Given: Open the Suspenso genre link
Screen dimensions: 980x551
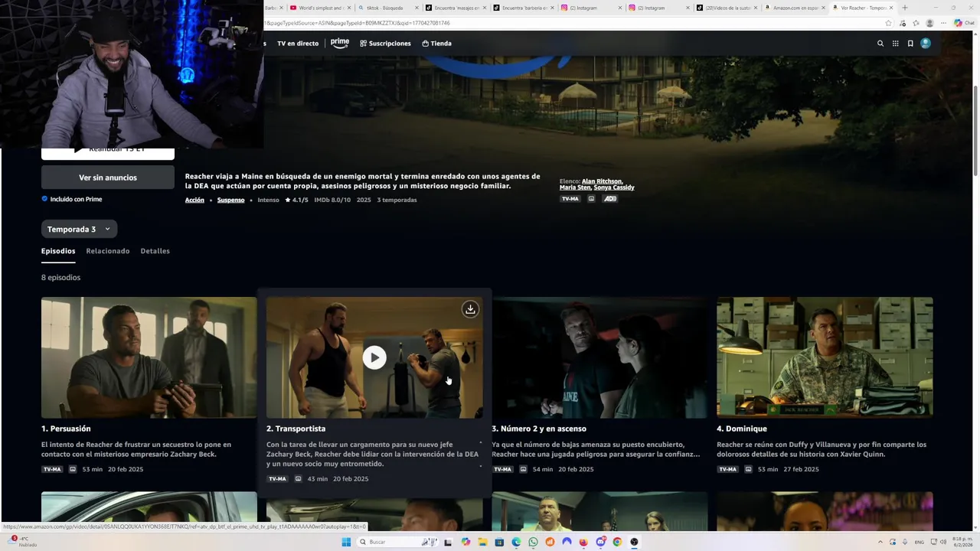Looking at the screenshot, I should [230, 200].
